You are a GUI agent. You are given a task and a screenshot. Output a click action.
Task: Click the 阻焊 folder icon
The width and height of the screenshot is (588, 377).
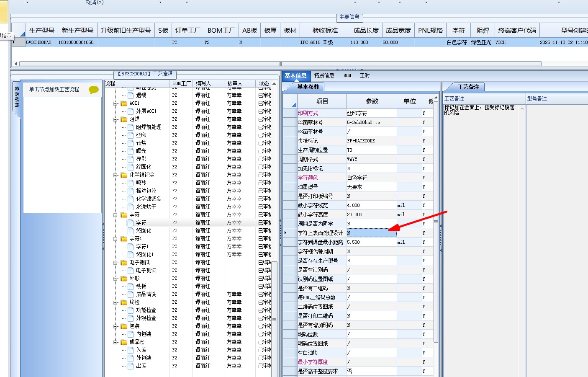[x=124, y=119]
